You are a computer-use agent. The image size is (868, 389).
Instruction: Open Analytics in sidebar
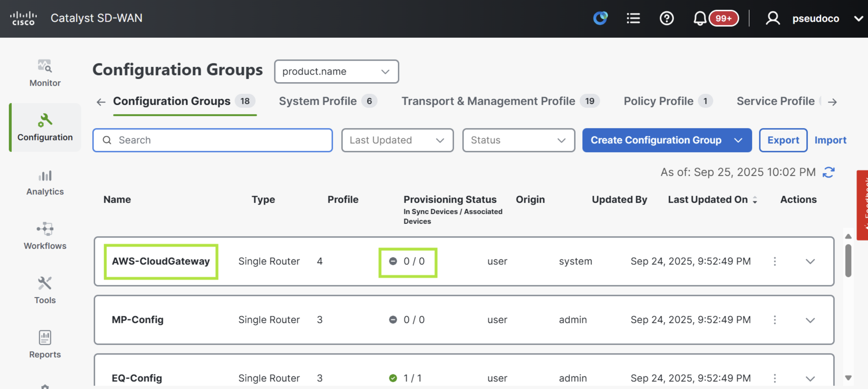click(x=45, y=183)
